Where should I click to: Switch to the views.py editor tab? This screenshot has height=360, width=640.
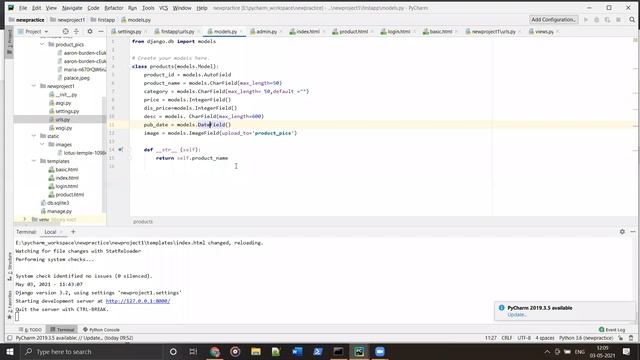coord(543,31)
